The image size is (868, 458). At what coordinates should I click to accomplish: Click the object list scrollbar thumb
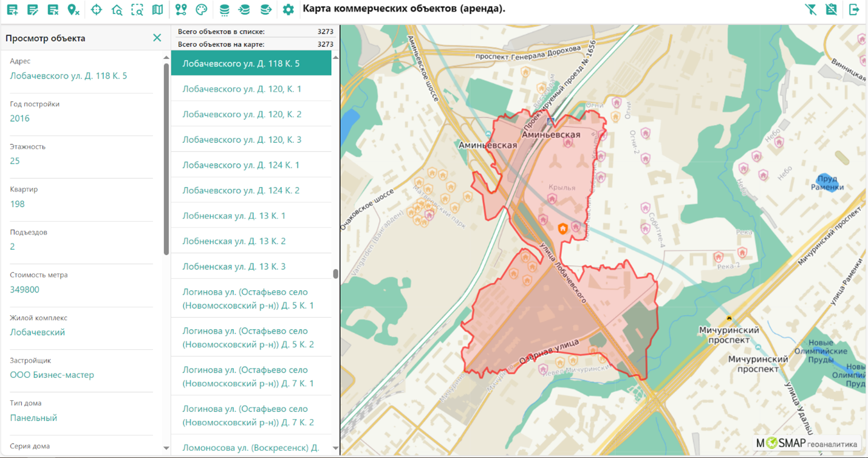[x=335, y=274]
